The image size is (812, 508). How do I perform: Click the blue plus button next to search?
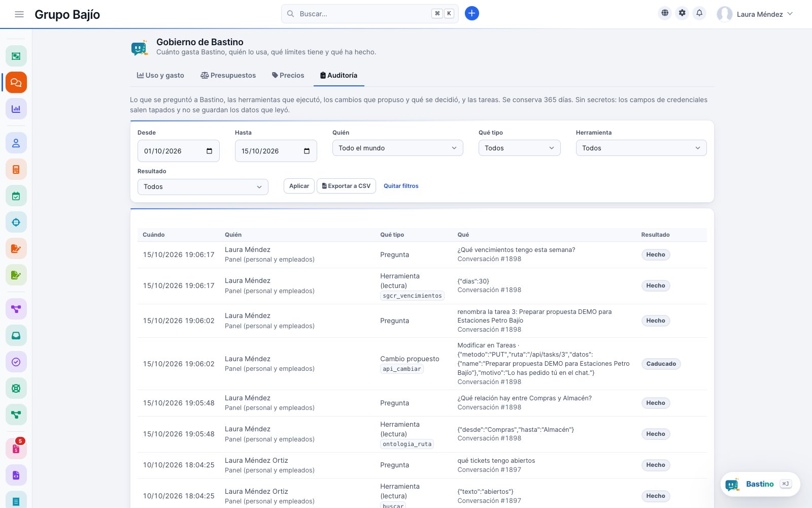(x=472, y=14)
